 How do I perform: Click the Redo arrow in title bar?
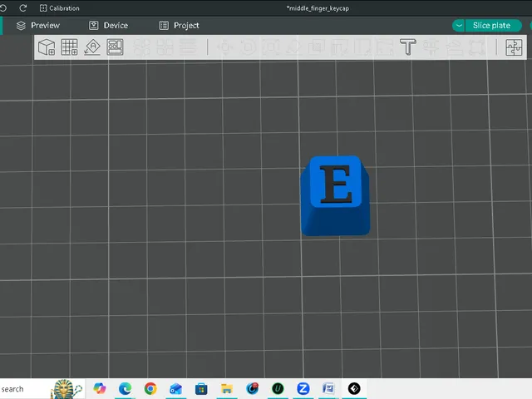(22, 7)
